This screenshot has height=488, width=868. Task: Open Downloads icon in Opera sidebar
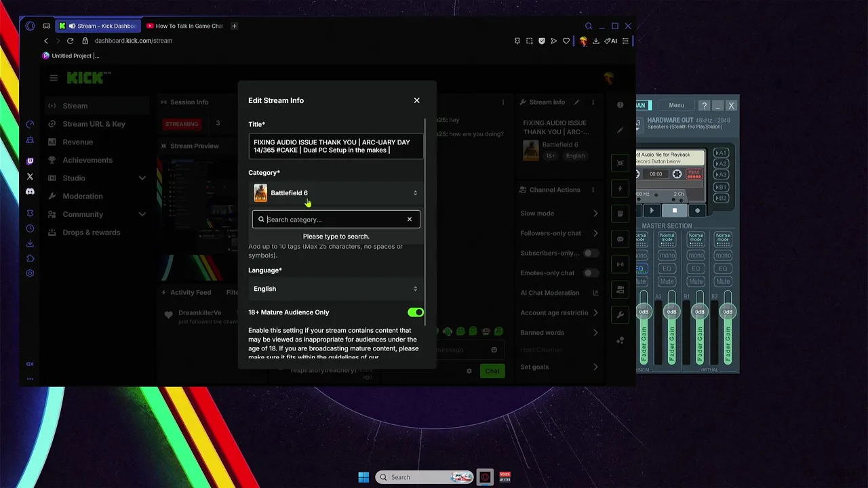click(x=30, y=243)
